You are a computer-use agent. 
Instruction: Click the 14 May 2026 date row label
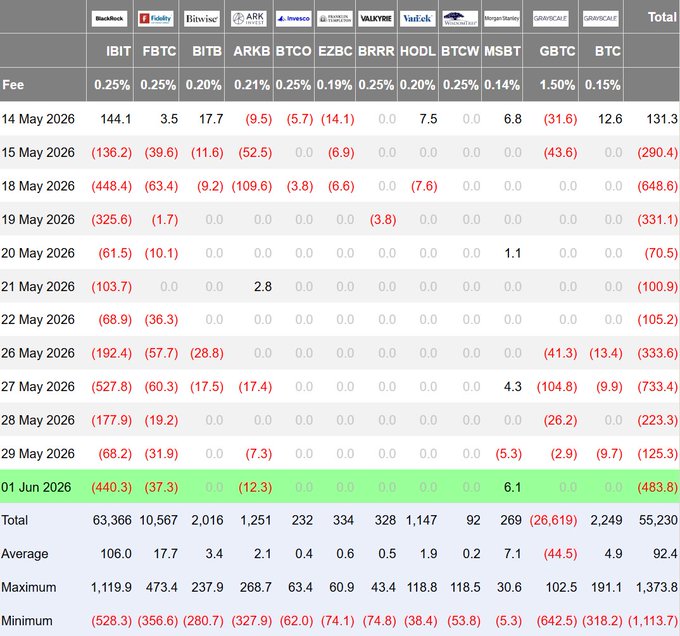pyautogui.click(x=38, y=119)
